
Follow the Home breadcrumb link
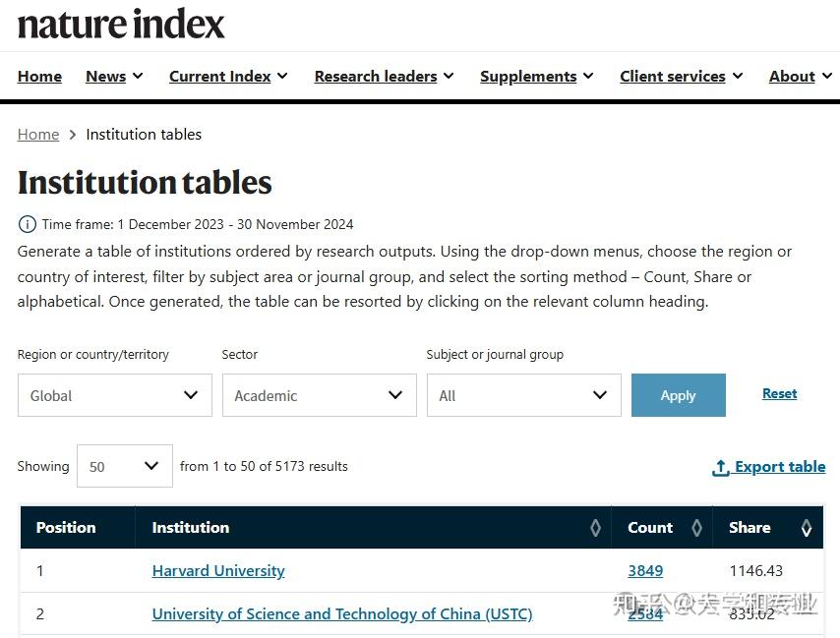point(37,135)
